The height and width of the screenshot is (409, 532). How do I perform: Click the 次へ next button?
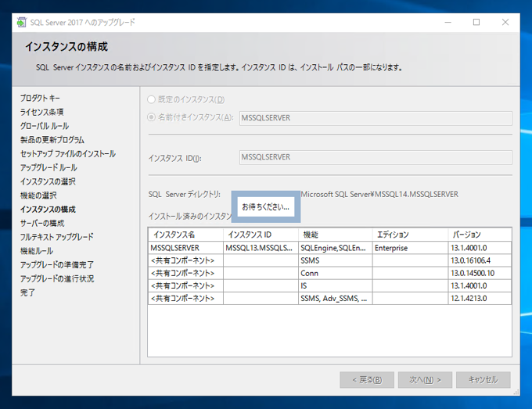(x=425, y=380)
